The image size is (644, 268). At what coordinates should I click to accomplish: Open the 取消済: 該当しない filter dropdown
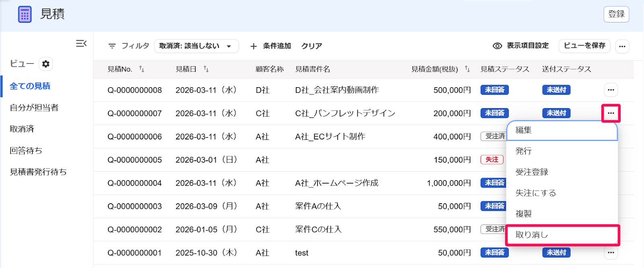[196, 46]
